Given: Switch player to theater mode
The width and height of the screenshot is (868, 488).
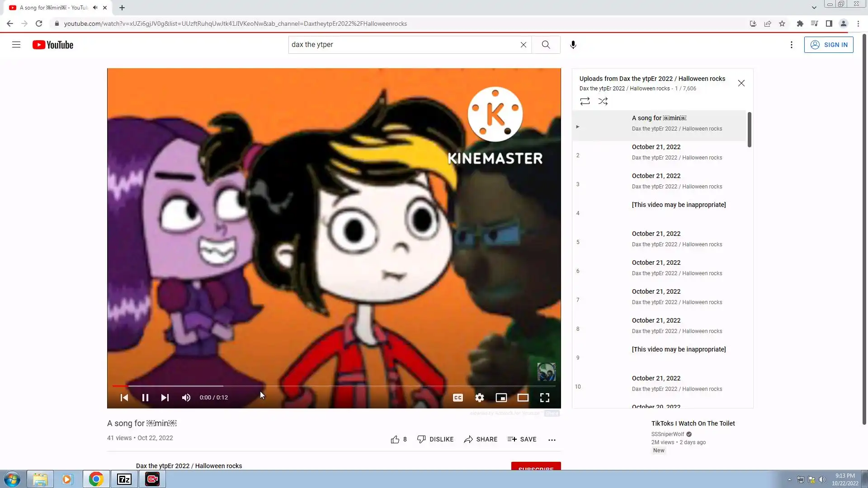Looking at the screenshot, I should 523,398.
